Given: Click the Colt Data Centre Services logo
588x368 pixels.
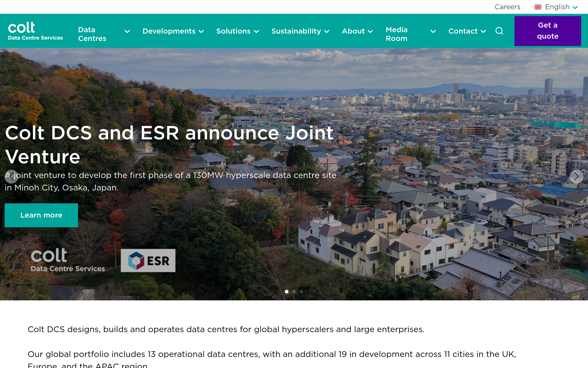Looking at the screenshot, I should click(x=35, y=31).
